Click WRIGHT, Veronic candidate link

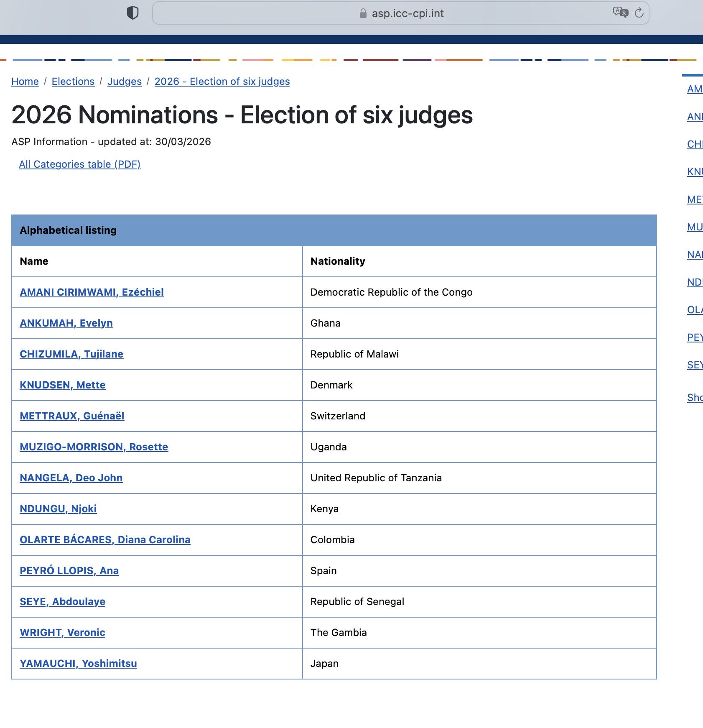[62, 633]
